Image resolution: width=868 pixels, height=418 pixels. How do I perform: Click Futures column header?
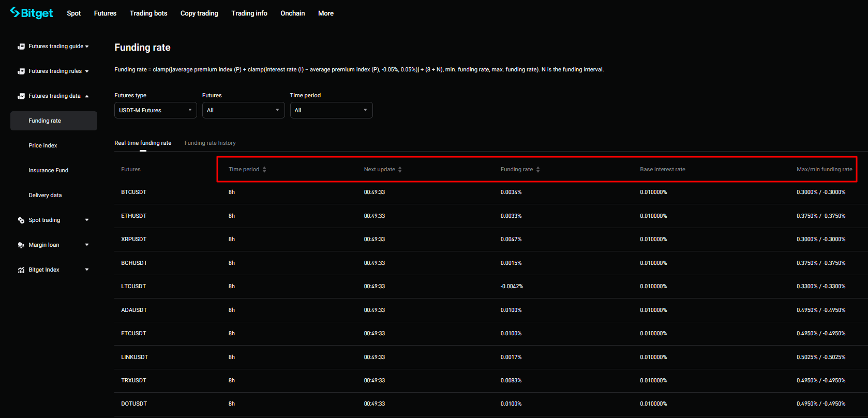(131, 170)
